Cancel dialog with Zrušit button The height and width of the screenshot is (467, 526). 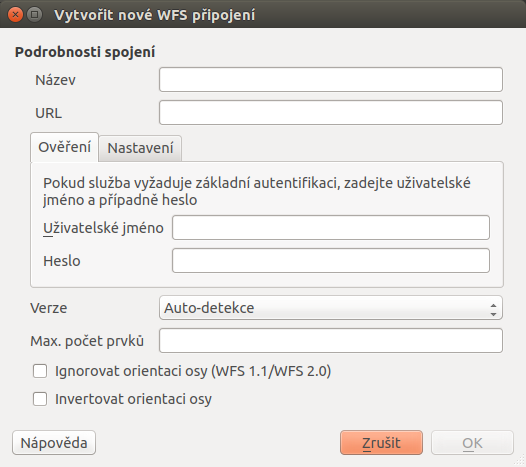coord(381,443)
